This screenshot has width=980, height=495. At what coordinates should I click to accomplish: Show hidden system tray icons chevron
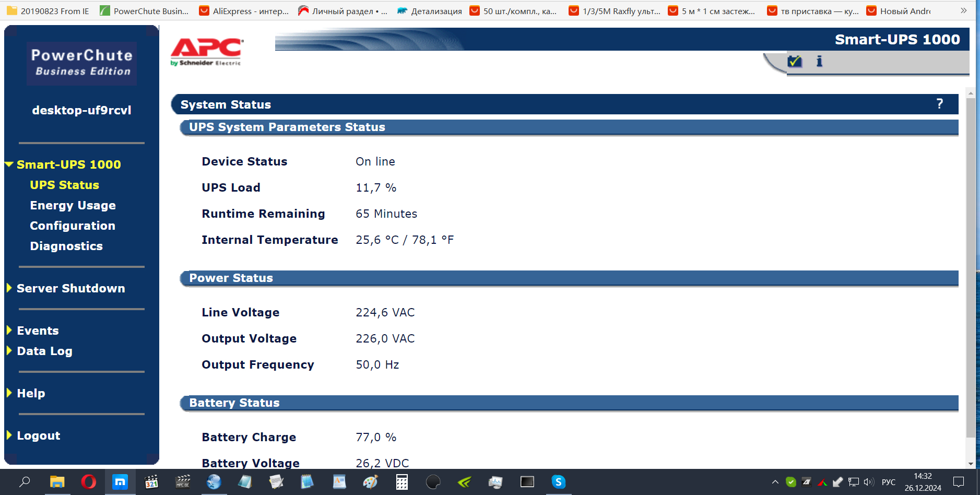[x=775, y=482]
